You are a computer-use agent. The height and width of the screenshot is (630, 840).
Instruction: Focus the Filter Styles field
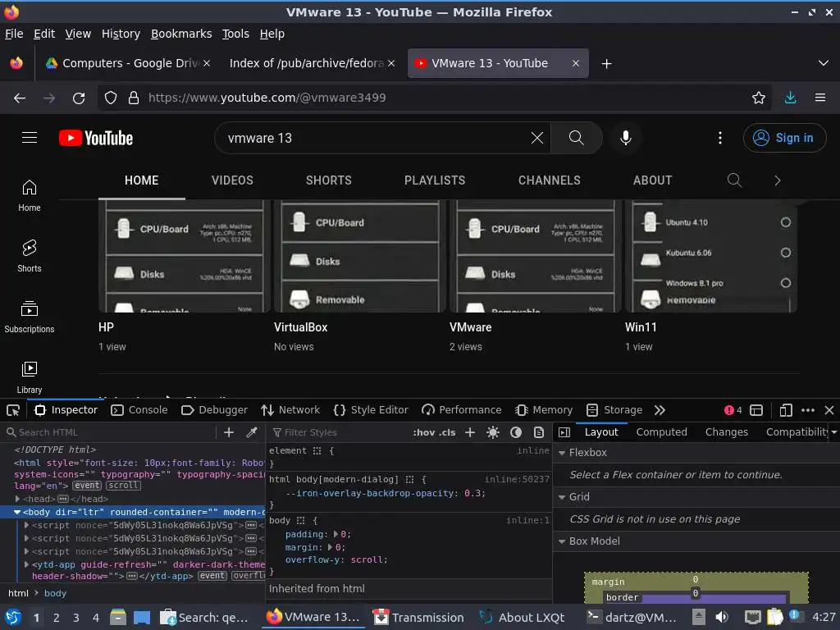[x=340, y=432]
